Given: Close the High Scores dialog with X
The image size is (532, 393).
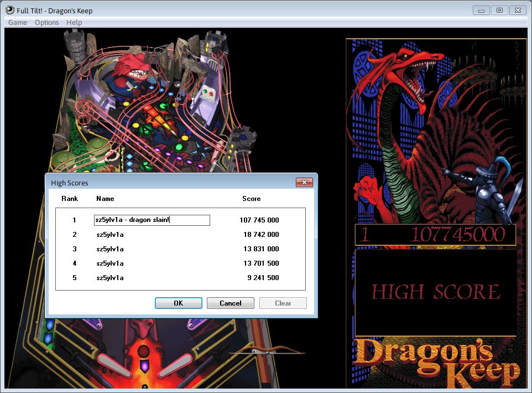Looking at the screenshot, I should click(x=304, y=183).
